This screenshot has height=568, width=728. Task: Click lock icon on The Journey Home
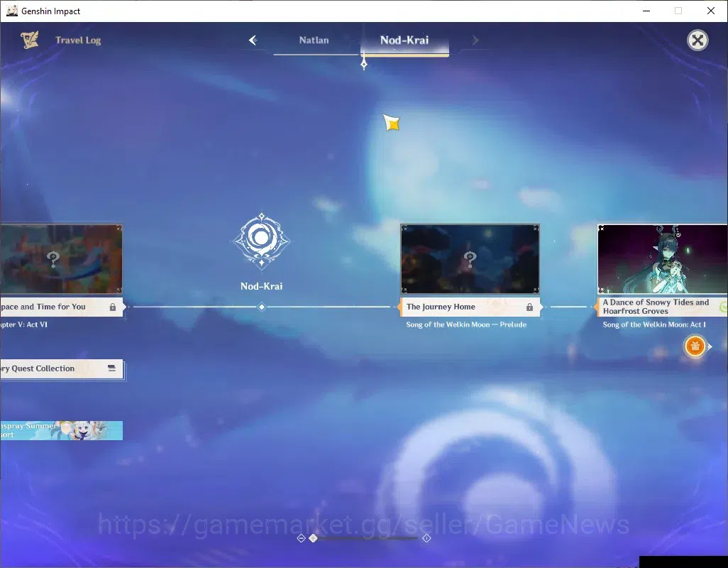pos(529,307)
